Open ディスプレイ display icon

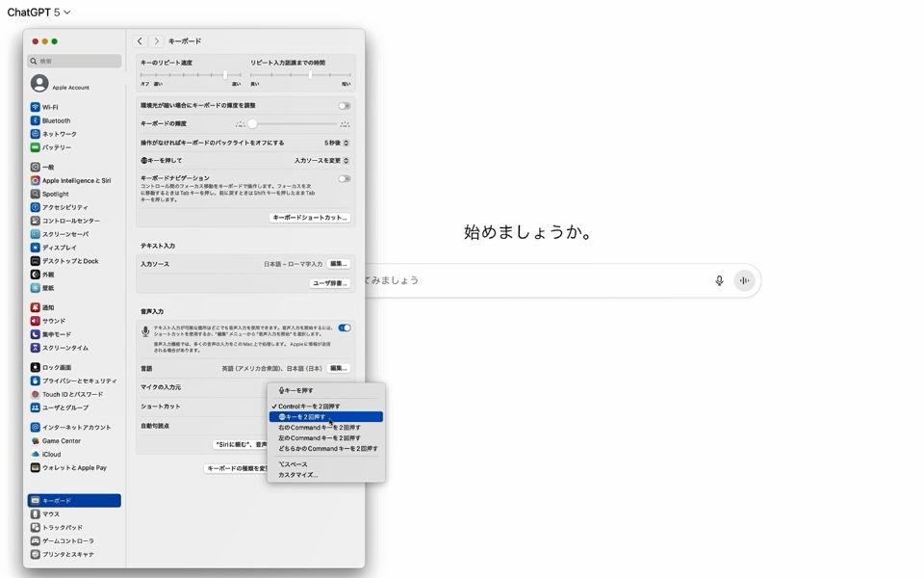click(36, 248)
